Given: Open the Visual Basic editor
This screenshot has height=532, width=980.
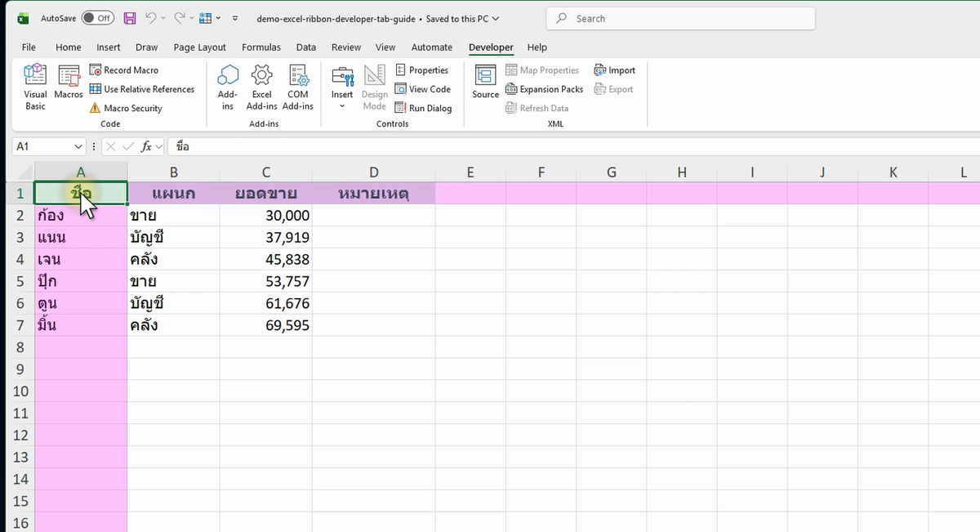Looking at the screenshot, I should [35, 87].
